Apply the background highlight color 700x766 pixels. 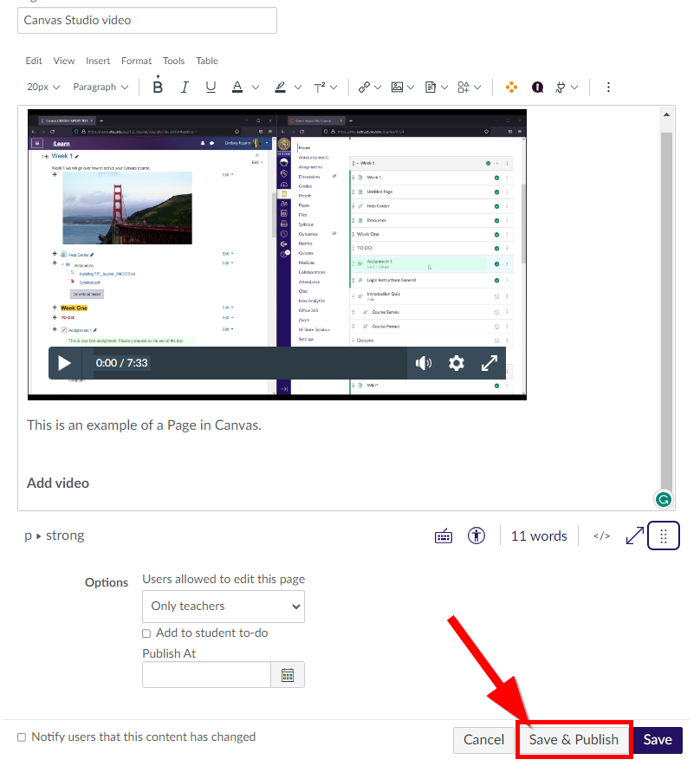280,87
